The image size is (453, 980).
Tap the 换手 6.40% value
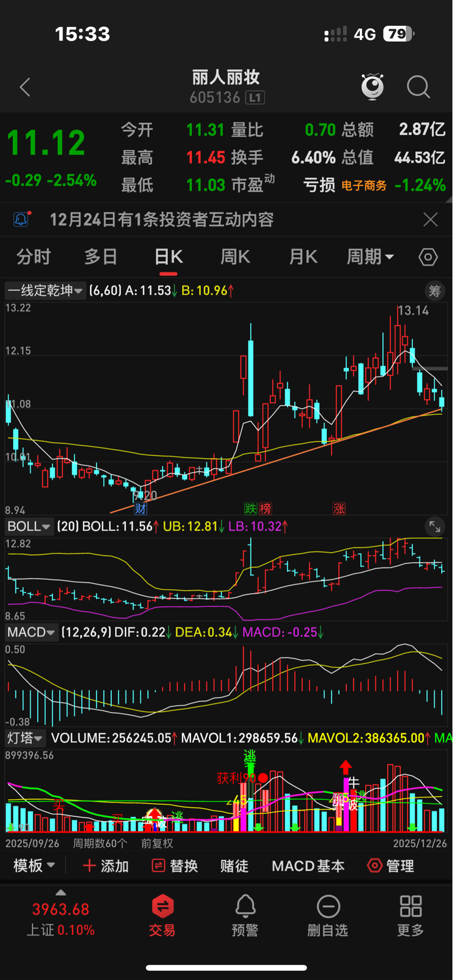pos(313,157)
